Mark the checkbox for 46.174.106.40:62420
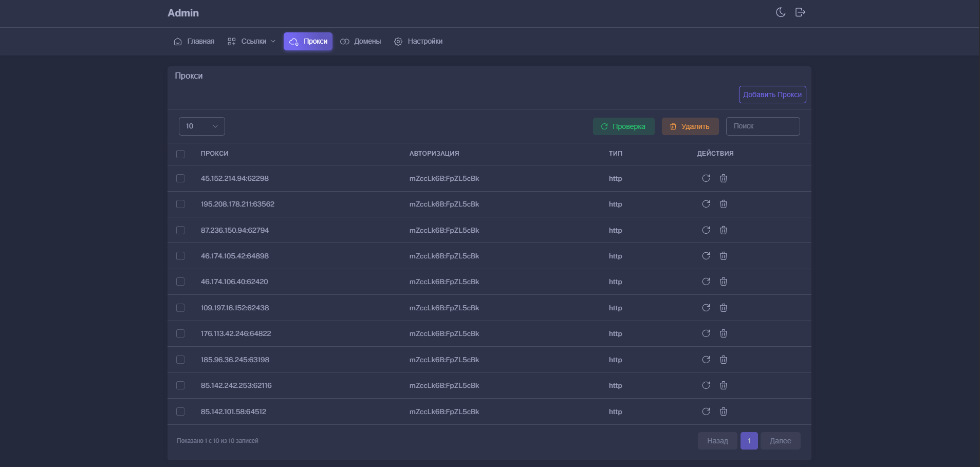Screen dimensions: 980x467 (x=180, y=282)
